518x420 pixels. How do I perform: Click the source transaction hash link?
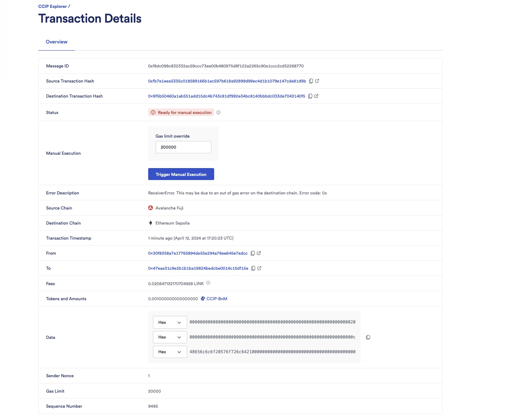227,81
